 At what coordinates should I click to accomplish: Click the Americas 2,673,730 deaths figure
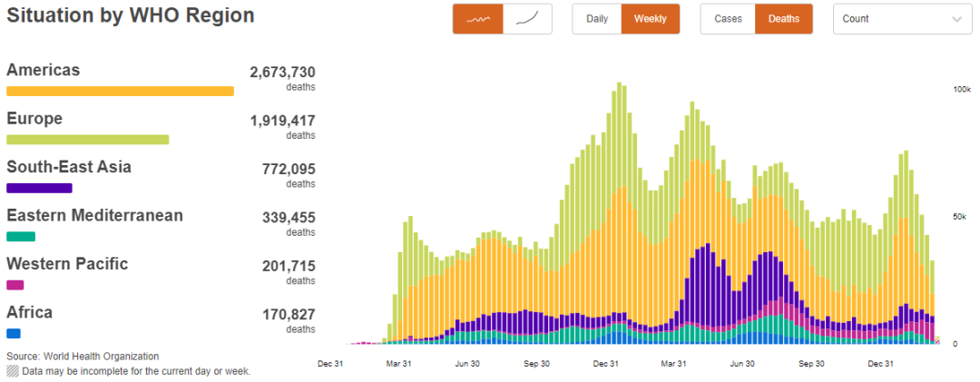point(282,73)
